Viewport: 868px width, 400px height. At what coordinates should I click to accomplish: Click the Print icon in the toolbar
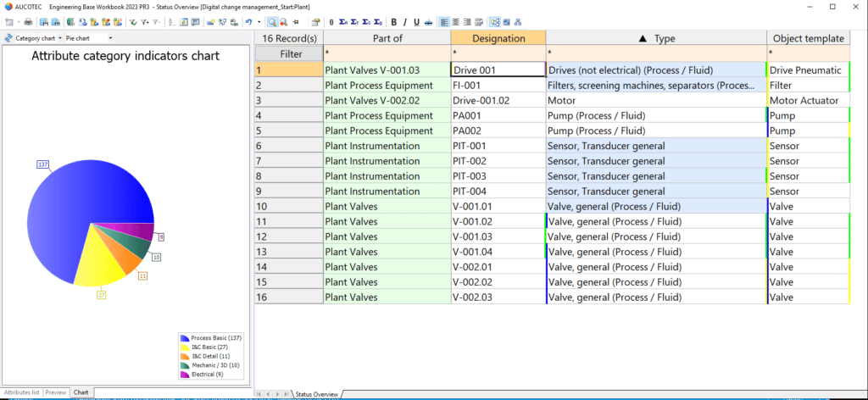tap(28, 21)
